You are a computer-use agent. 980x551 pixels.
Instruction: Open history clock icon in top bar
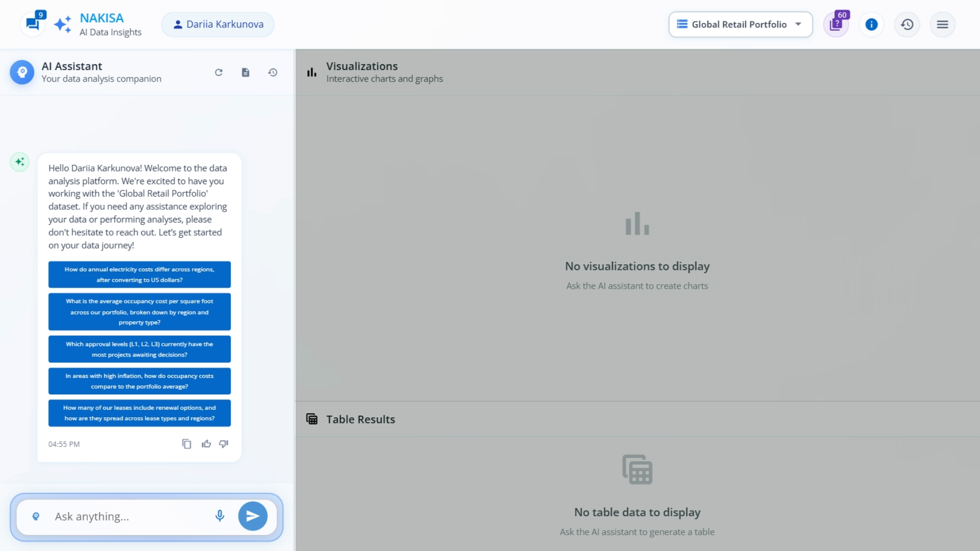907,24
